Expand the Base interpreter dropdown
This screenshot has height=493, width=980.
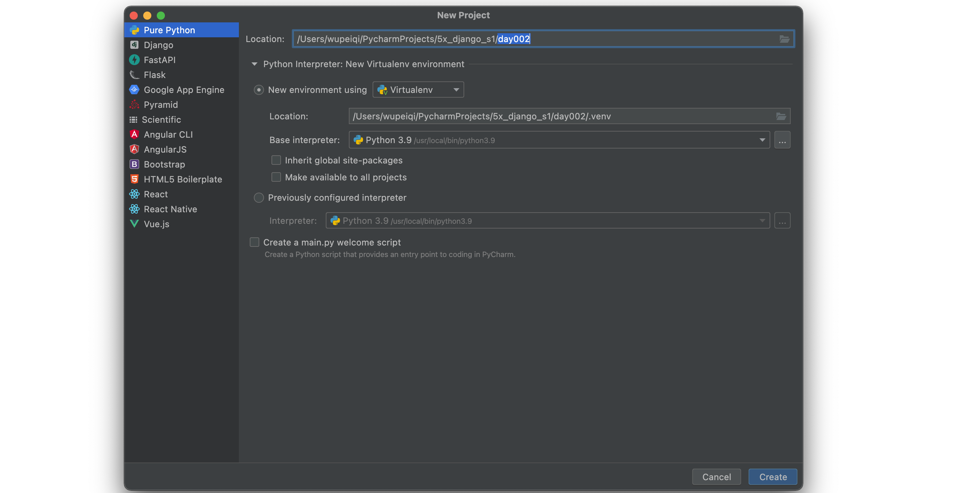(762, 140)
